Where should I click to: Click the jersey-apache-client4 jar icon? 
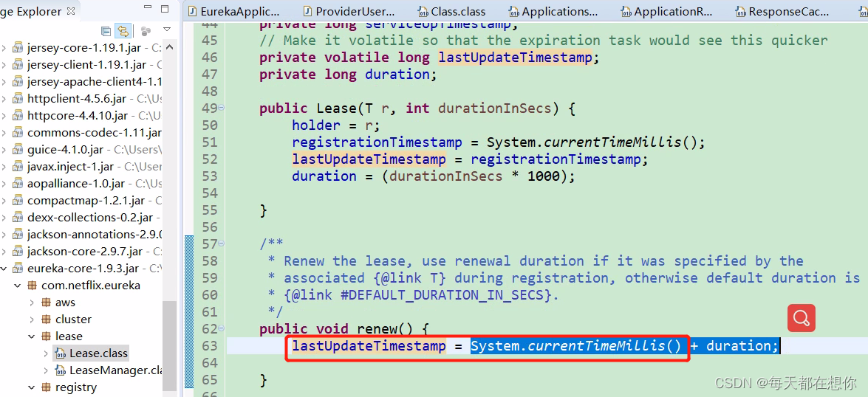[18, 82]
